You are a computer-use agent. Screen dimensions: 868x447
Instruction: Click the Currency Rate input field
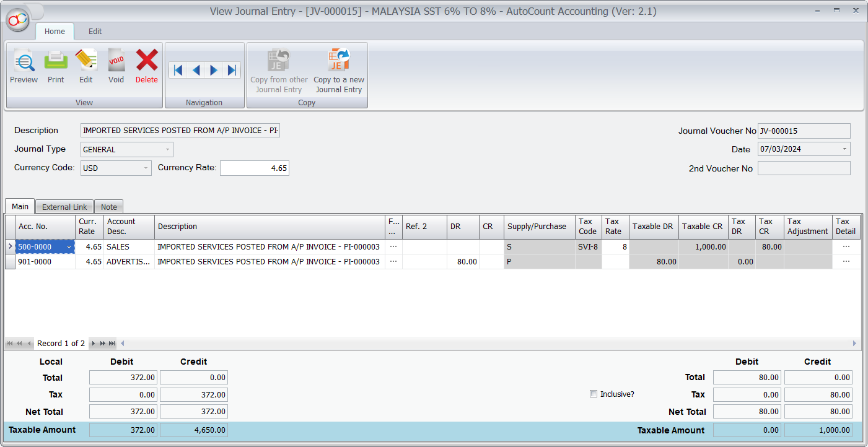254,168
